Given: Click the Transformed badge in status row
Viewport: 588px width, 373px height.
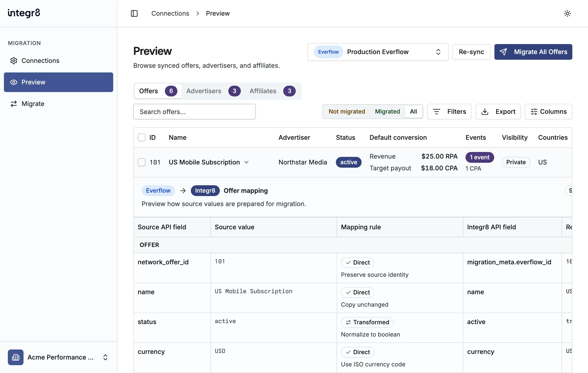Looking at the screenshot, I should (x=367, y=322).
